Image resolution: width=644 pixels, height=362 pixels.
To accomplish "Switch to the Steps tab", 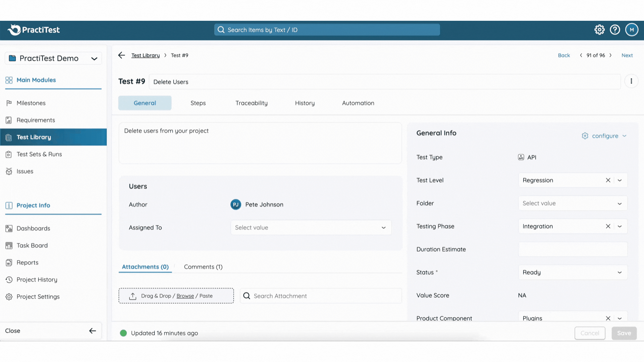I will 198,103.
